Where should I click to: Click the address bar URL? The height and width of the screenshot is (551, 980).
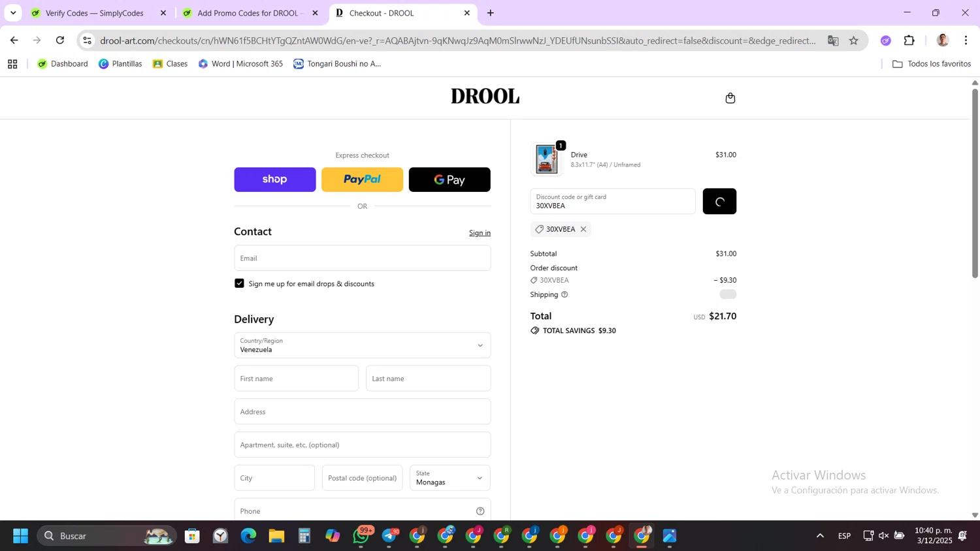[457, 40]
